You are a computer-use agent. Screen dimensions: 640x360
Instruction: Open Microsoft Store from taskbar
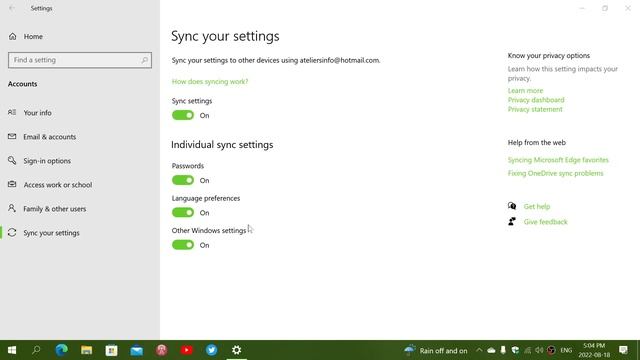point(111,350)
